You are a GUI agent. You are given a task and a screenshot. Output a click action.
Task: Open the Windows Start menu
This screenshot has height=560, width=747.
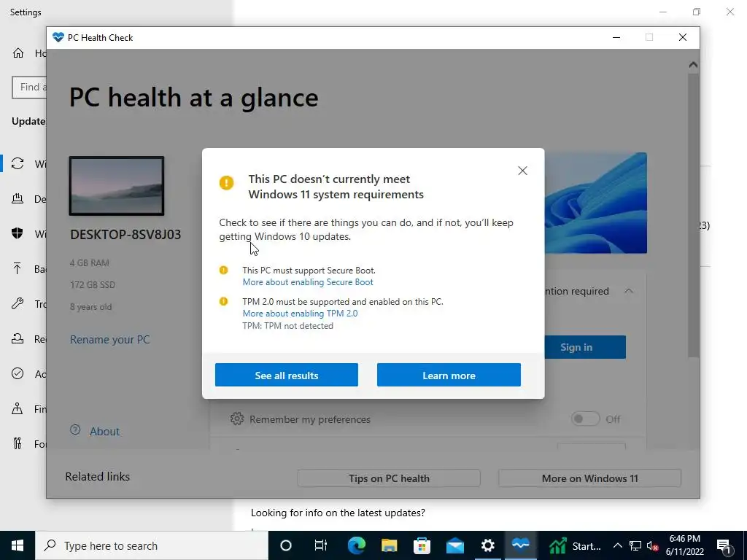pos(18,545)
